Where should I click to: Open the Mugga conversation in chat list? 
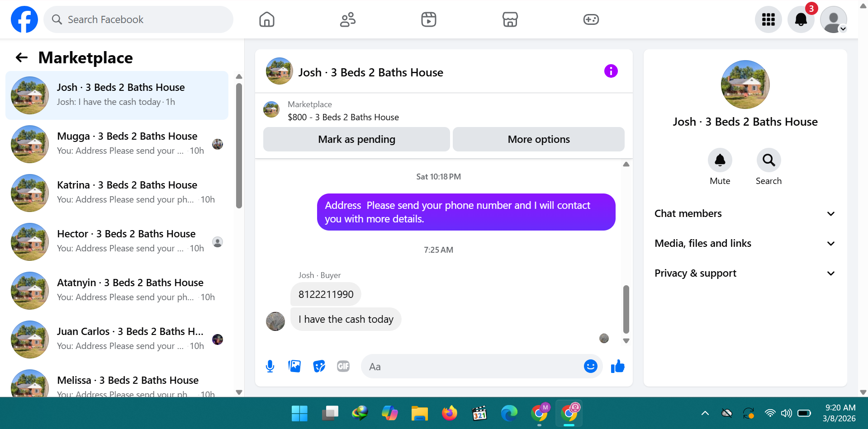click(117, 144)
